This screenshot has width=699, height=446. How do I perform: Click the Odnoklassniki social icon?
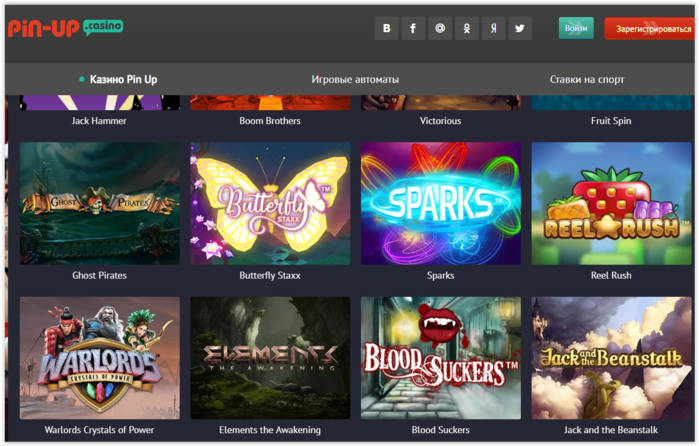tap(467, 29)
